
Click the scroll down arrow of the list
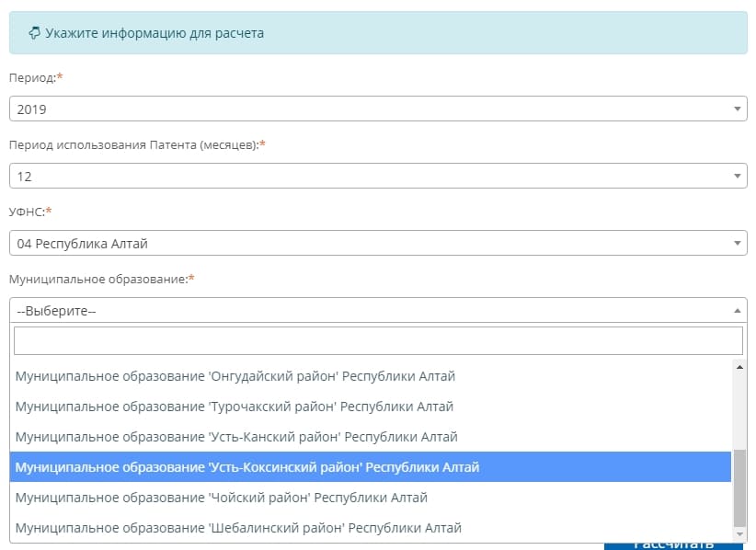739,534
